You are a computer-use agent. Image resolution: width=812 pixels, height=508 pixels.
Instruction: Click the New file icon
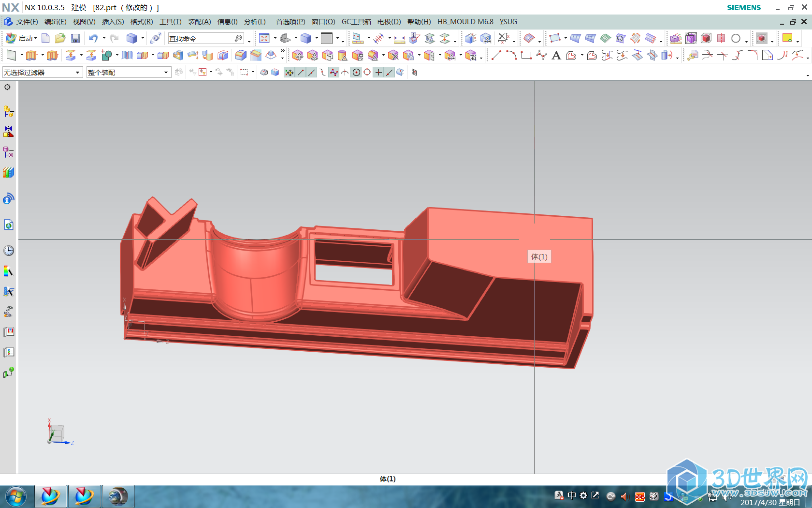[x=45, y=38]
